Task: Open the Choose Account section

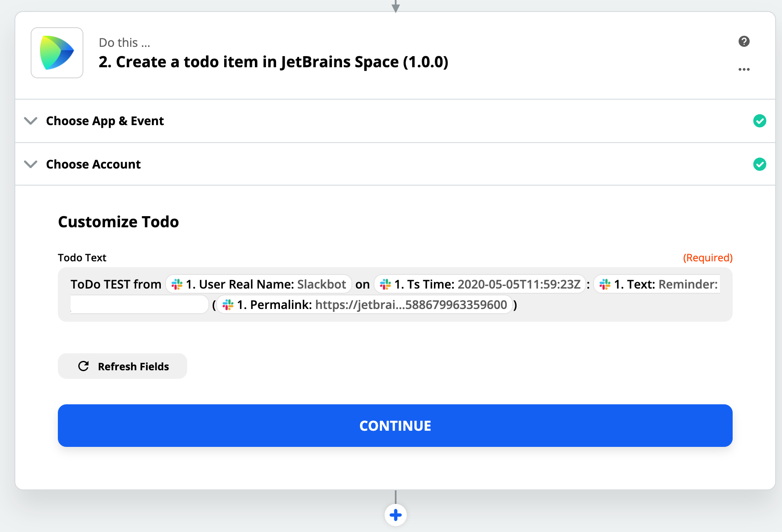Action: coord(93,164)
